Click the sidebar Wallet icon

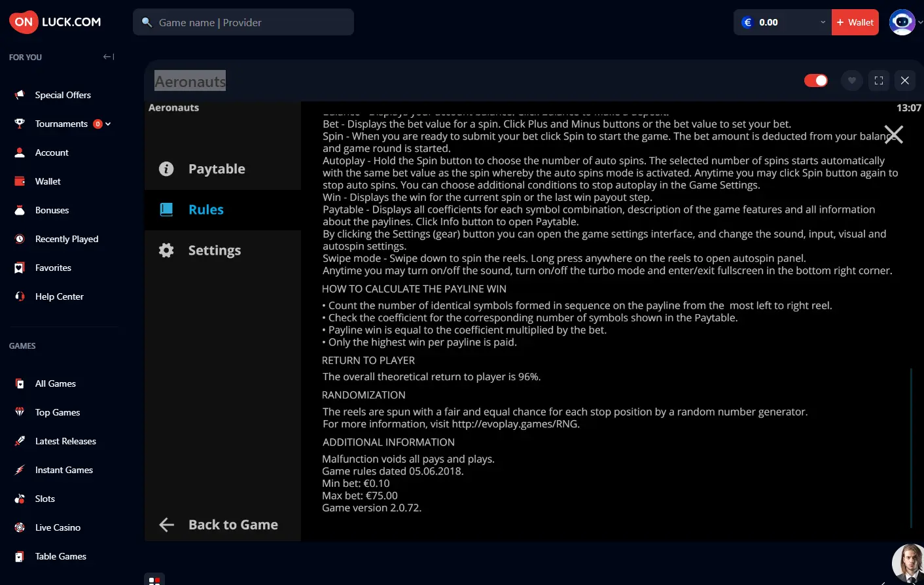coord(20,181)
